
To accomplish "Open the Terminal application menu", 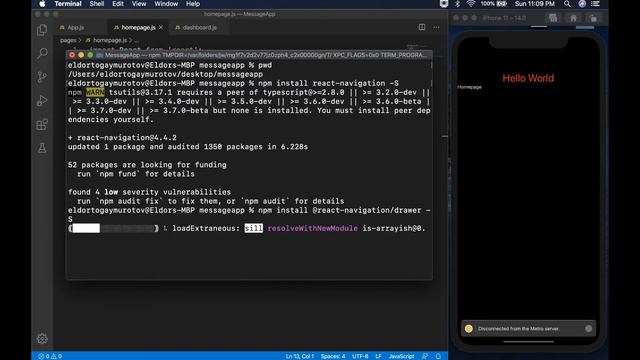I will click(68, 4).
